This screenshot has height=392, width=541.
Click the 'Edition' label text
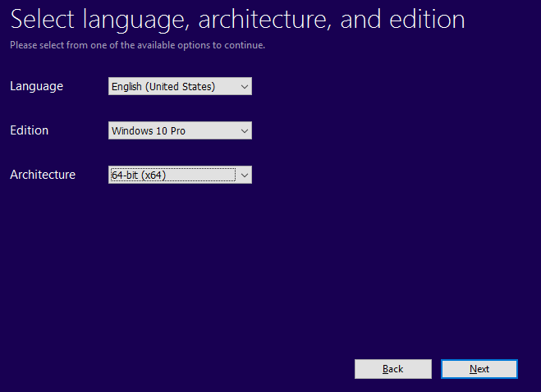click(30, 130)
